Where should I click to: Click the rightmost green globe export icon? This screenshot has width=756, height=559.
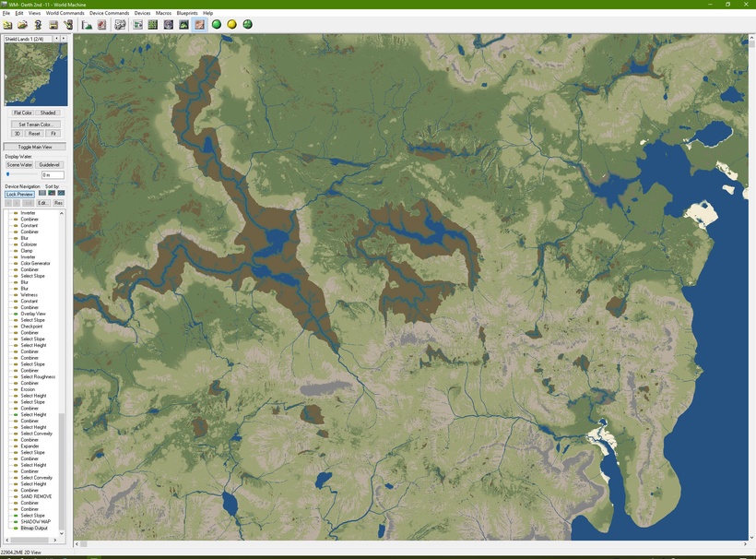(247, 25)
